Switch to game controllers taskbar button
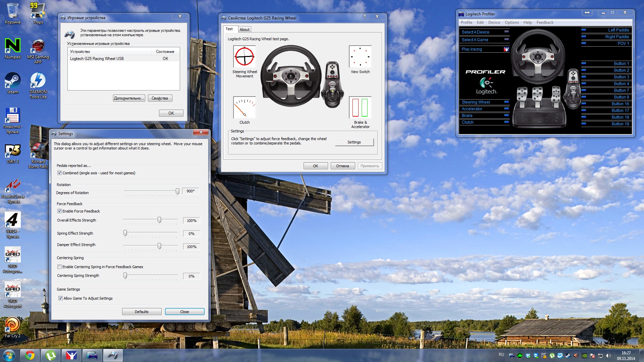 tap(113, 355)
